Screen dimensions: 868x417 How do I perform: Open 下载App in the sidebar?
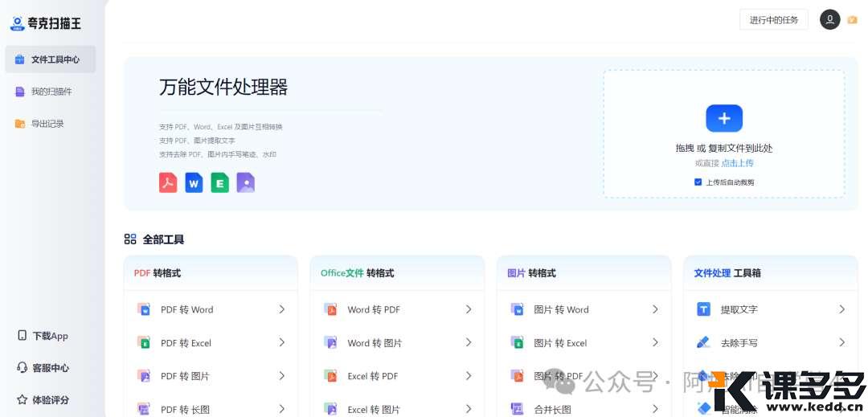coord(48,336)
